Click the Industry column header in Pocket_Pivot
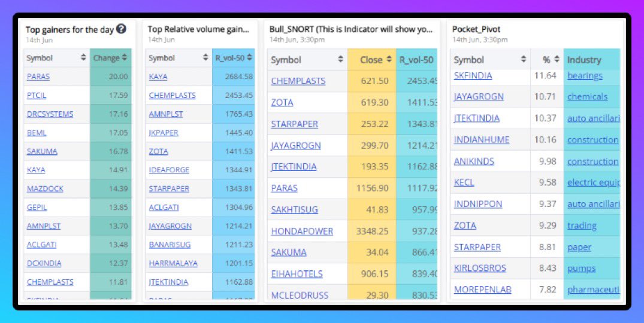This screenshot has height=323, width=644. (x=592, y=59)
